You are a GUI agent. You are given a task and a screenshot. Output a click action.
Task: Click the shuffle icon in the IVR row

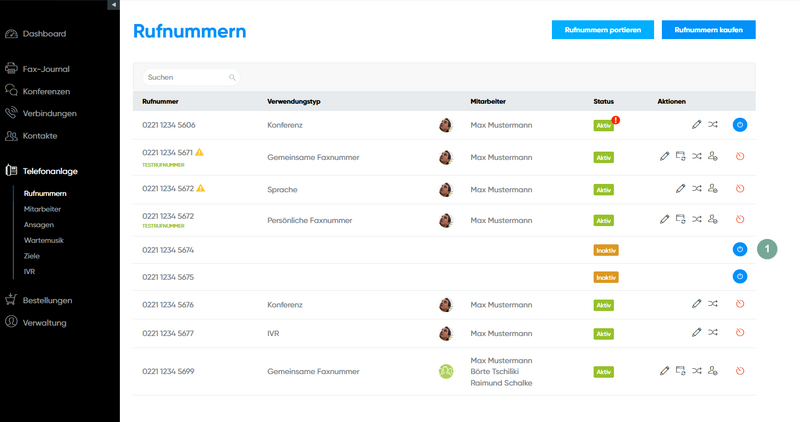pos(713,333)
